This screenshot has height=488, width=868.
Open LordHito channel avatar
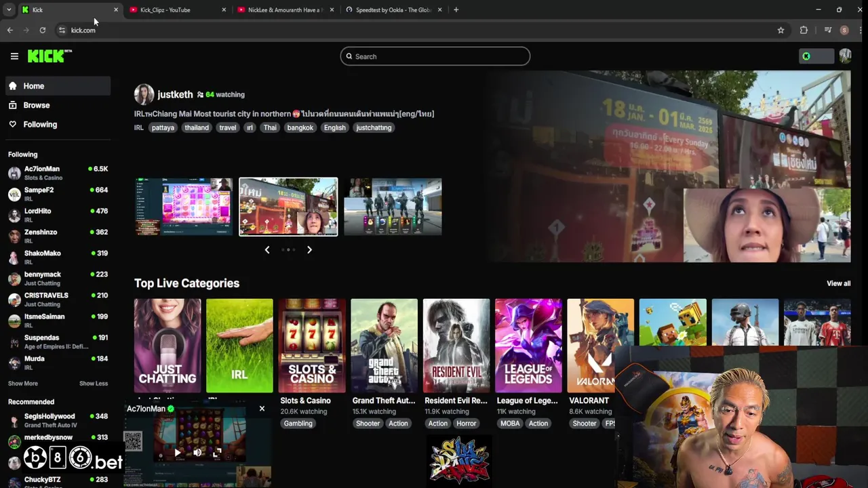point(14,216)
